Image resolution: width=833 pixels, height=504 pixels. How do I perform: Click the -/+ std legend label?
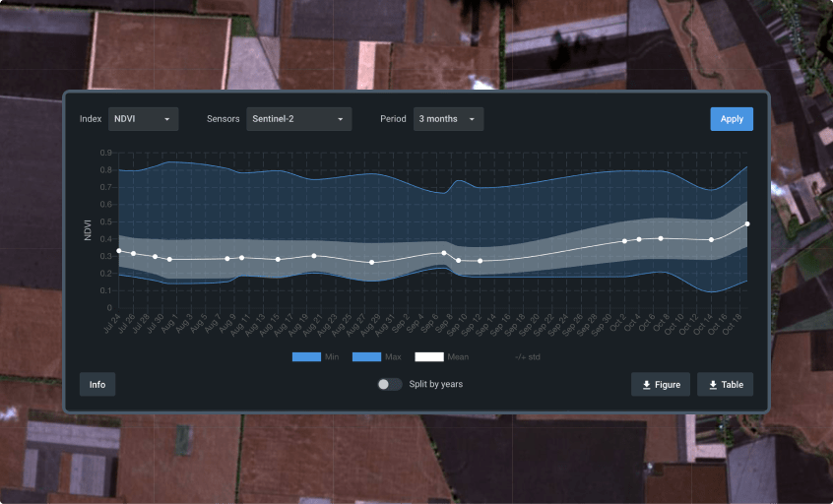pyautogui.click(x=528, y=357)
